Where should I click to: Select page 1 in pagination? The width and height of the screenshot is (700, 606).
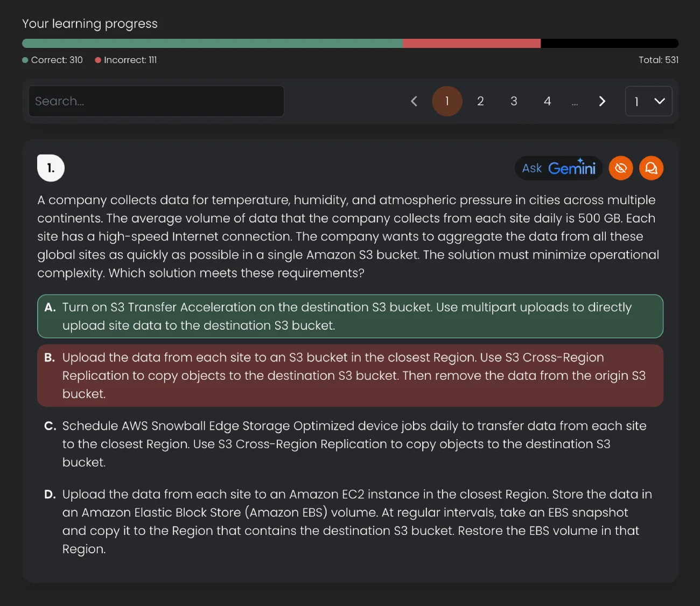pyautogui.click(x=447, y=101)
